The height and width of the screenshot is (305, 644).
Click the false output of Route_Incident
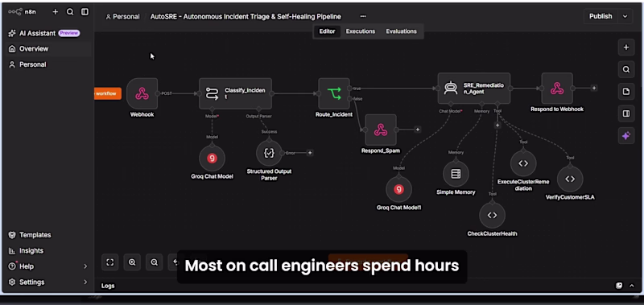point(350,98)
